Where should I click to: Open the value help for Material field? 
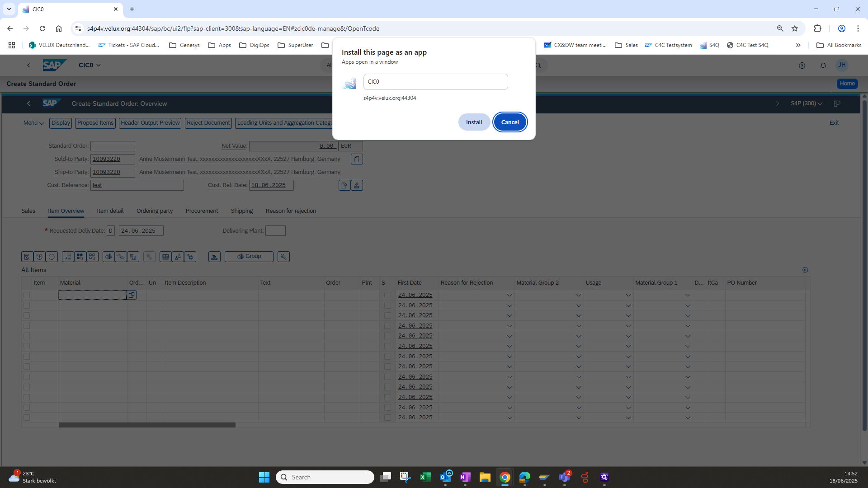click(x=132, y=295)
